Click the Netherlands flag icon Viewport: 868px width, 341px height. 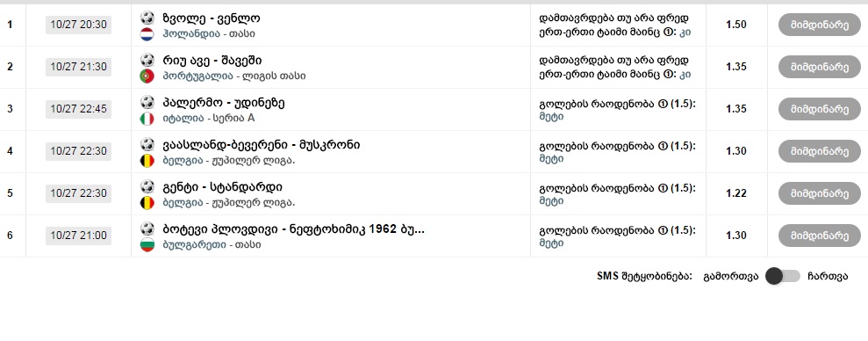click(147, 33)
